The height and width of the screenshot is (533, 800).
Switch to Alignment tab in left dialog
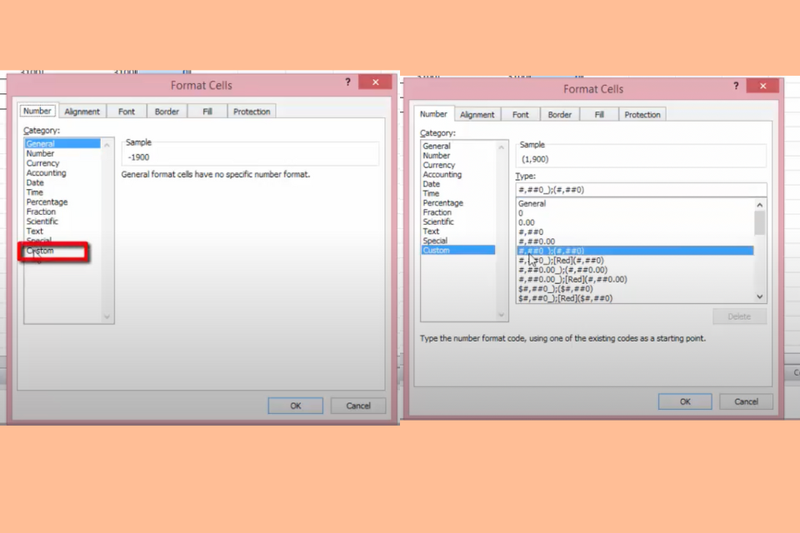click(x=82, y=112)
